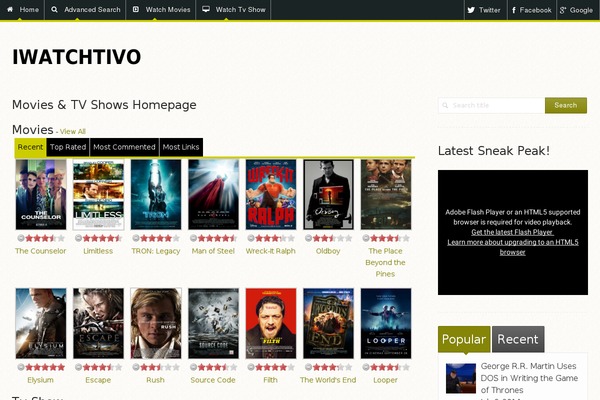This screenshot has height=400, width=600.
Task: Select the Popular sidebar tab
Action: (x=464, y=339)
